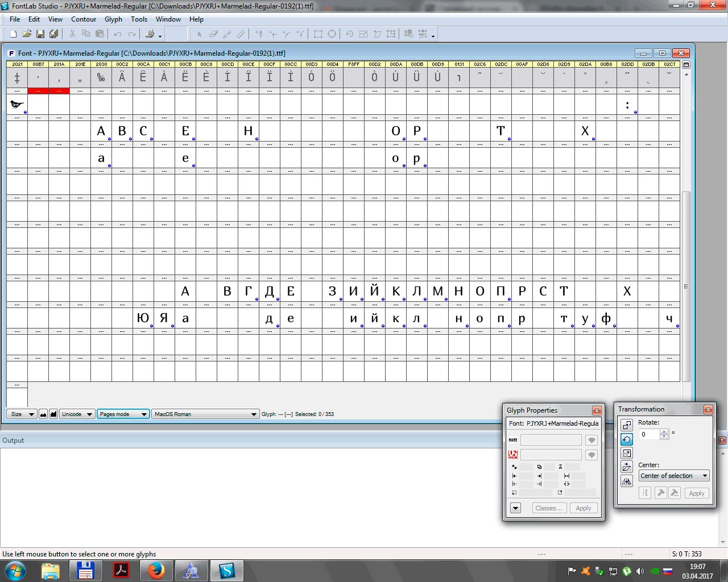The image size is (728, 582).
Task: Select the Cyrillic Д capital glyph cell
Action: [270, 292]
